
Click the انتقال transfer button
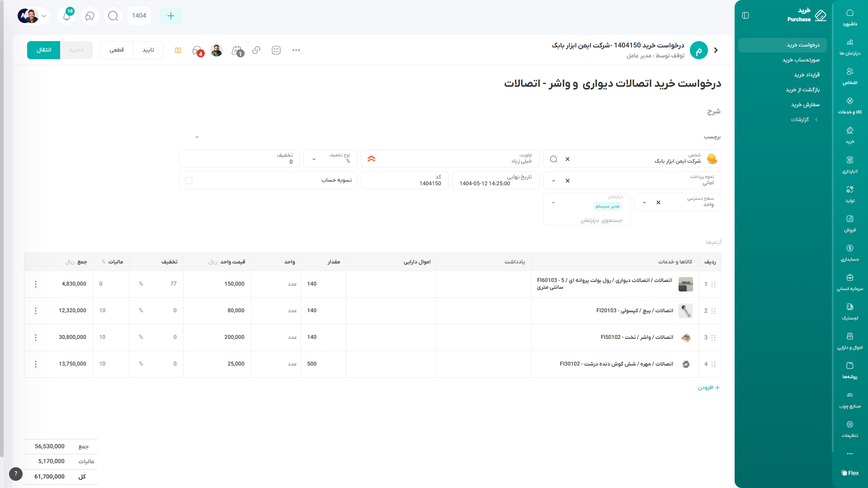pyautogui.click(x=43, y=50)
